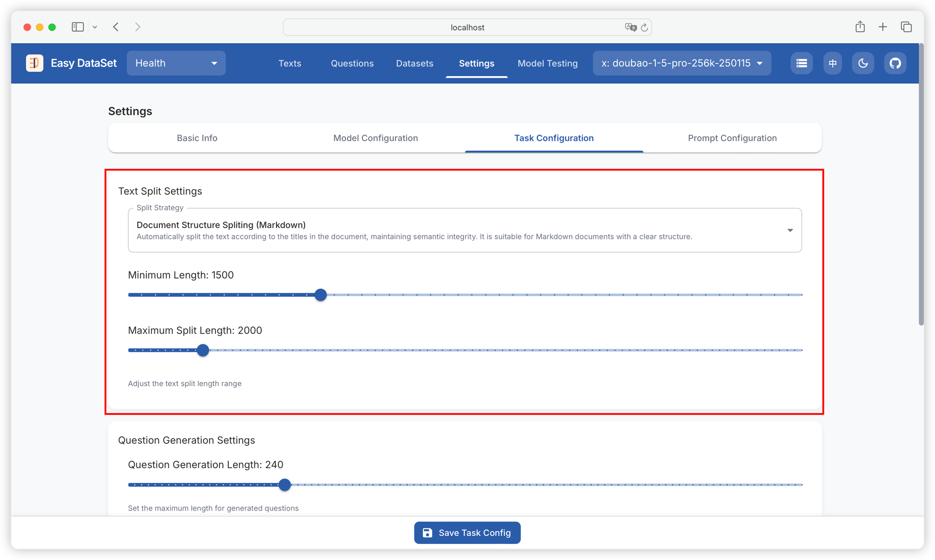
Task: Reload the page with refresh icon
Action: [644, 27]
